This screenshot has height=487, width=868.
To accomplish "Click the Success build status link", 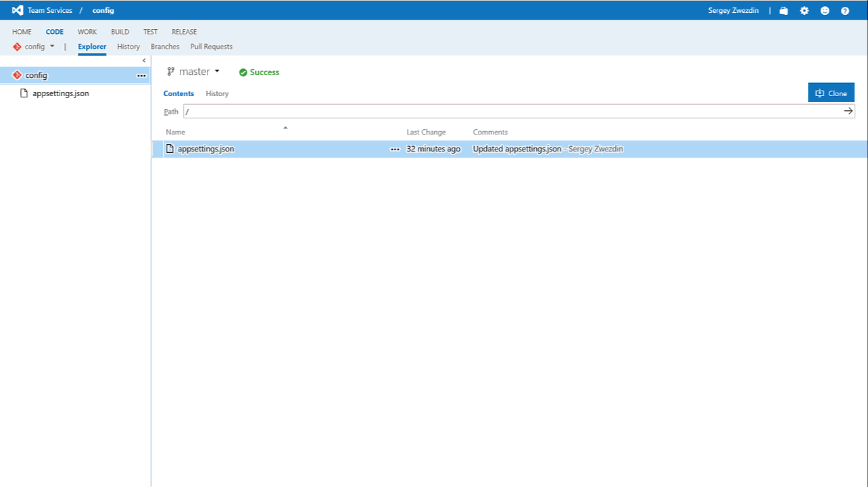I will [264, 72].
